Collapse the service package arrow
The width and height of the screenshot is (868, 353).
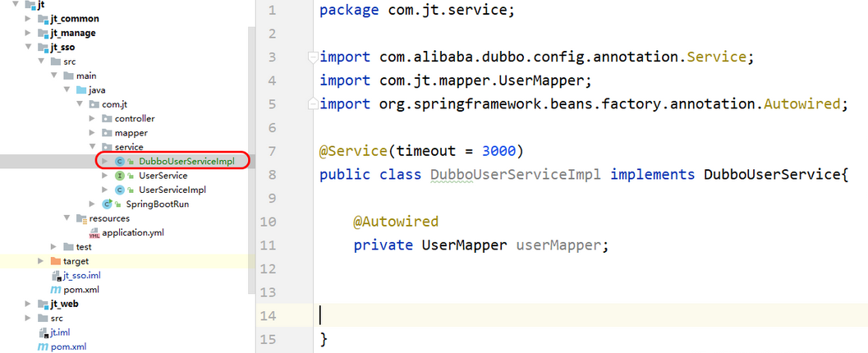(x=92, y=147)
